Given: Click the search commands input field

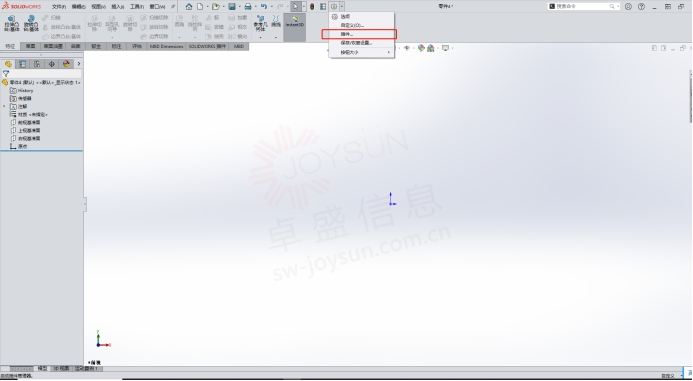Looking at the screenshot, I should pos(583,7).
